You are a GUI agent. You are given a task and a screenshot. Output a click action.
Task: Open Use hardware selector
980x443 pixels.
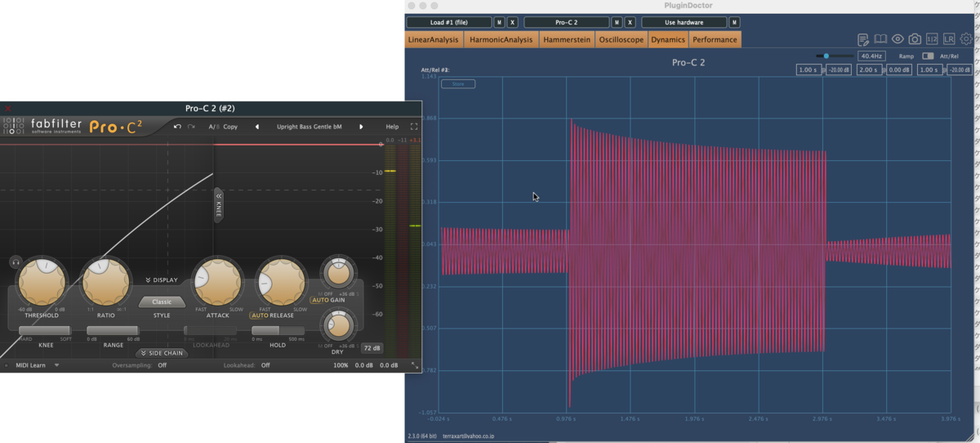pos(684,22)
